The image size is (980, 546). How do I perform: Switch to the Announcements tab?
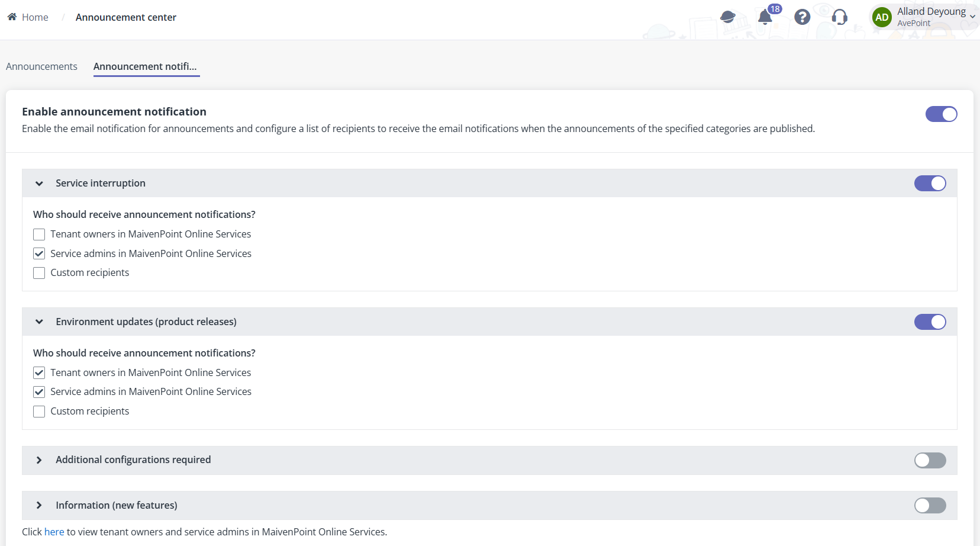[41, 66]
